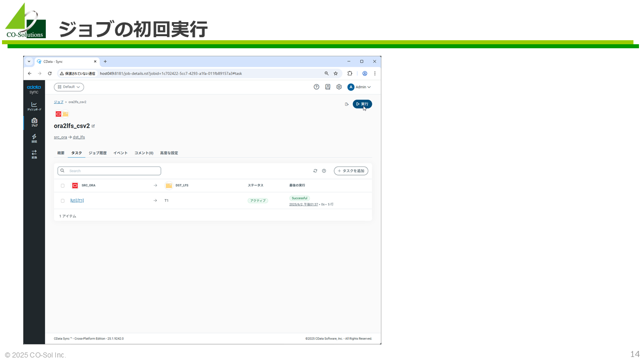Click browser forward arrow

pos(39,73)
